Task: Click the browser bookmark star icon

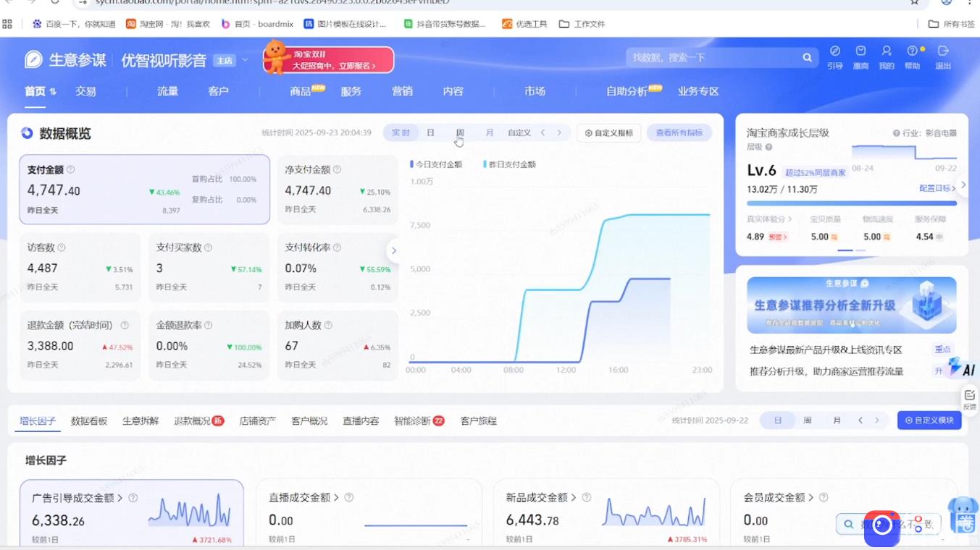Action: (915, 2)
